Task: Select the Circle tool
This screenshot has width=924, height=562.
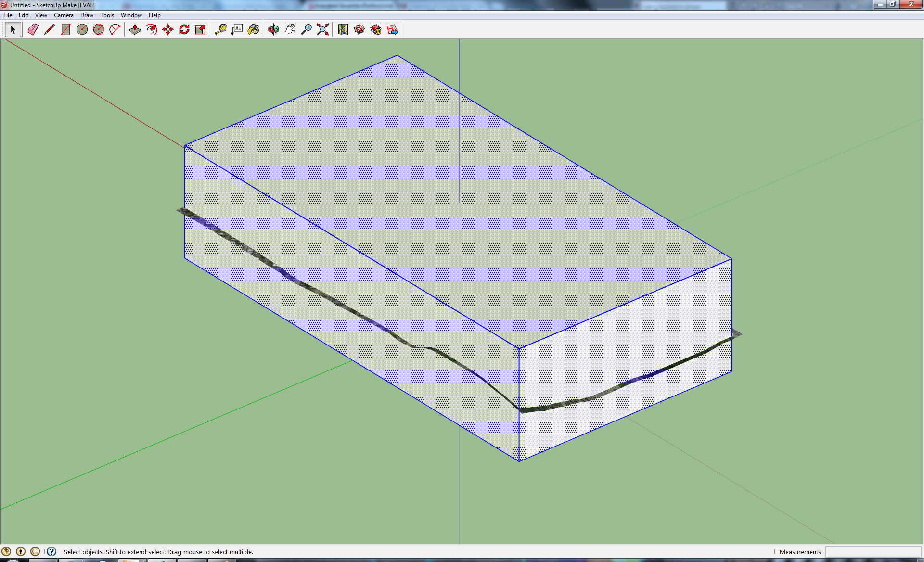Action: (82, 30)
